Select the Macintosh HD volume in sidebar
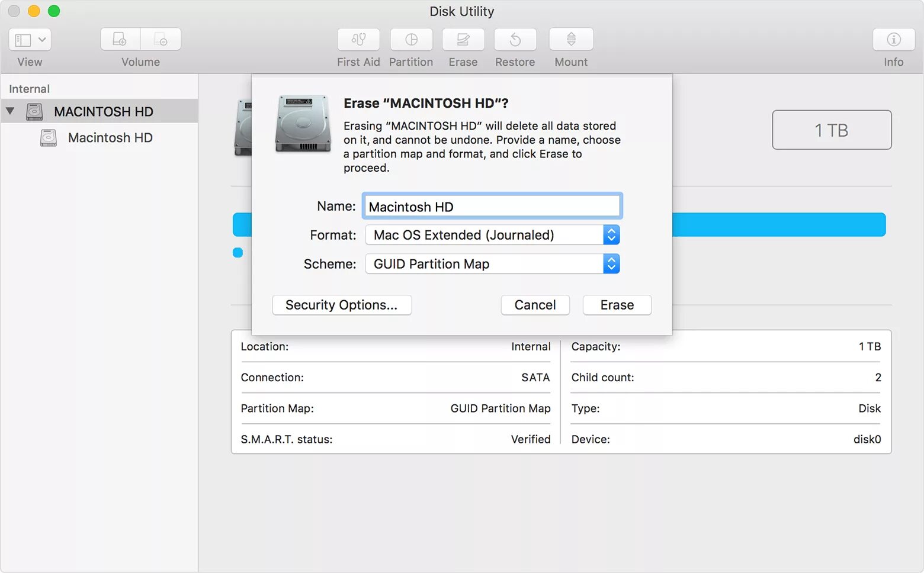 100,137
